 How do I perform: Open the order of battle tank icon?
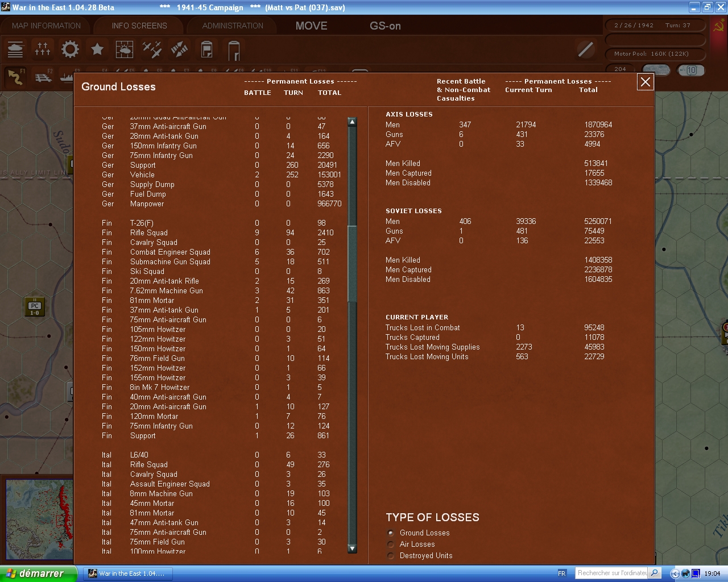tap(15, 49)
